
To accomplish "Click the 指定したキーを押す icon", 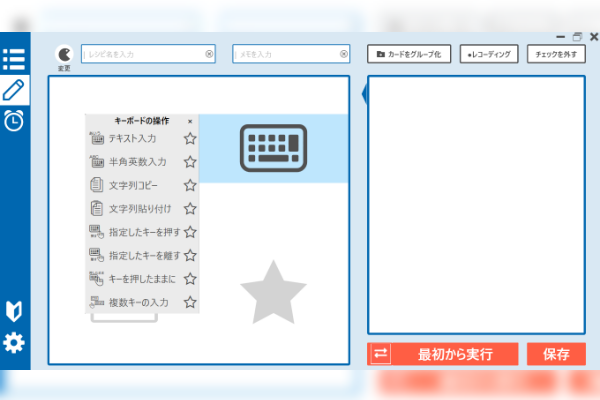I will [96, 232].
